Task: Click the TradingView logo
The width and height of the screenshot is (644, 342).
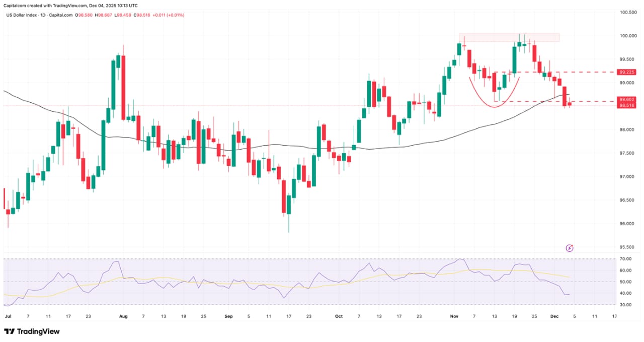Action: 32,331
